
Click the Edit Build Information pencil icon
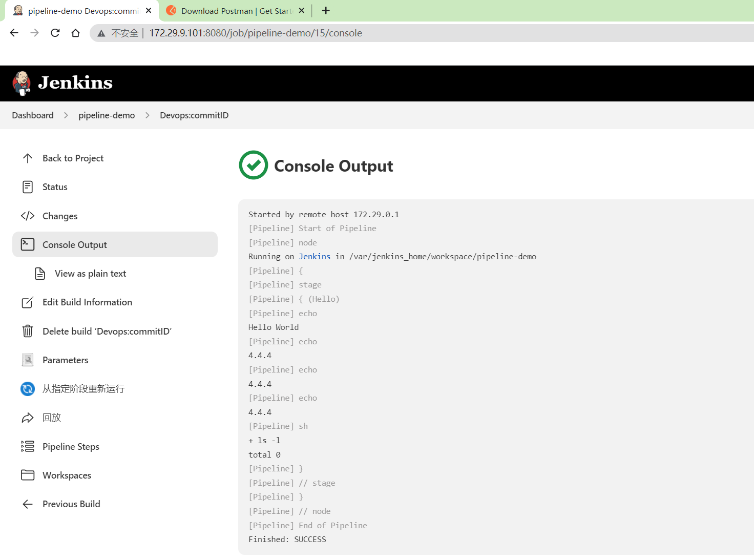point(28,302)
